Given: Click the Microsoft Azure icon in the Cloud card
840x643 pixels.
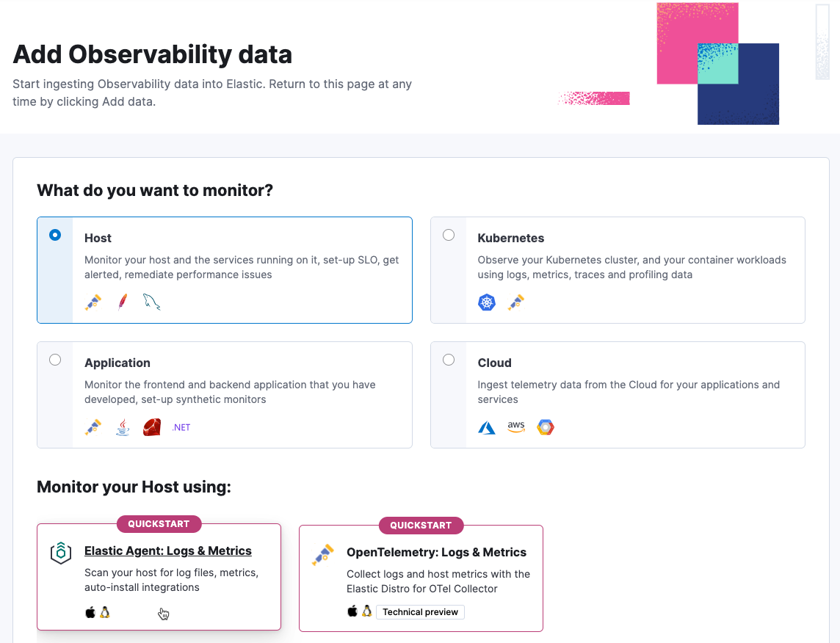Looking at the screenshot, I should pyautogui.click(x=486, y=426).
